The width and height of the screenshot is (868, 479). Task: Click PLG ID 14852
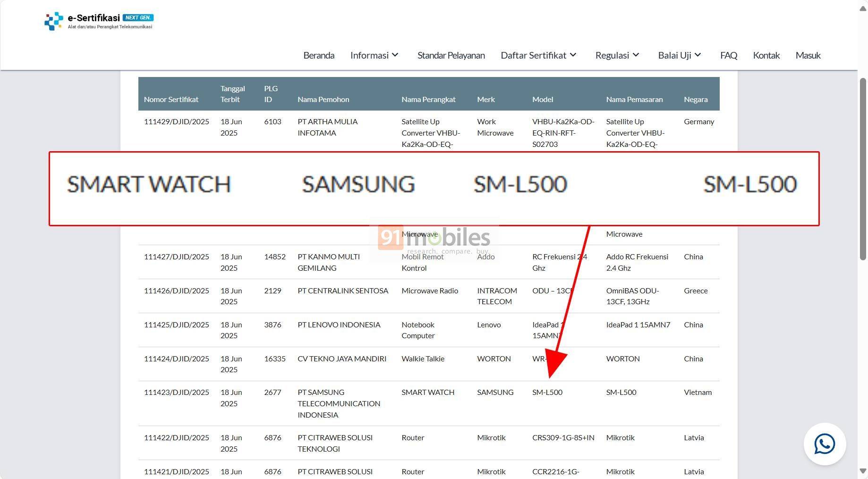click(x=275, y=257)
